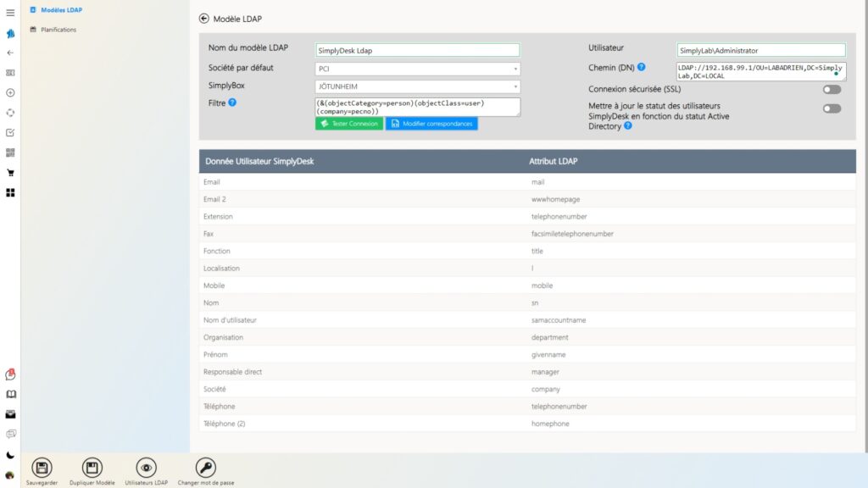The image size is (868, 488).
Task: Open Modifier correspondances
Action: pyautogui.click(x=433, y=124)
